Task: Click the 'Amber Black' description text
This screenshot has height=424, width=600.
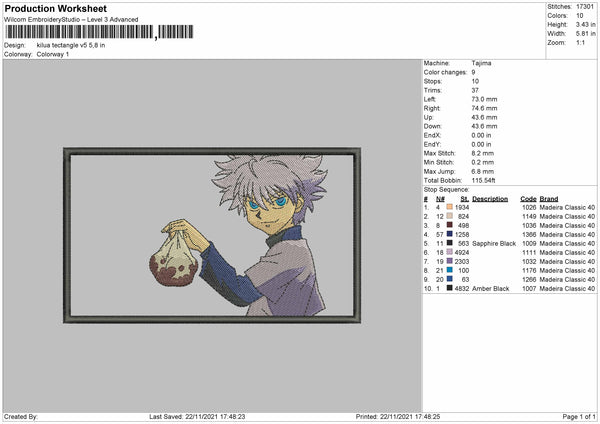Action: point(491,289)
